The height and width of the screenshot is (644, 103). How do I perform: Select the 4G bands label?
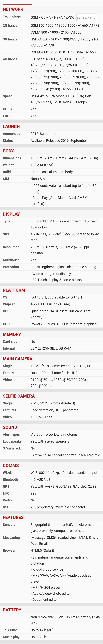10,59
